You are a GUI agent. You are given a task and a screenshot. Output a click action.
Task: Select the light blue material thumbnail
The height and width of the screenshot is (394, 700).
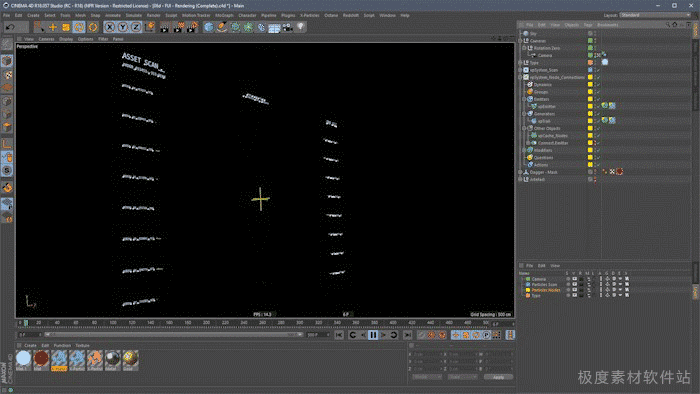point(23,358)
